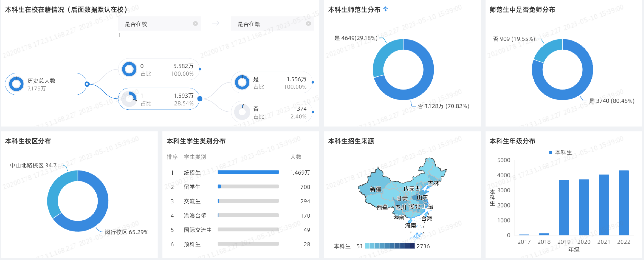Click the ring icon in the 0 node
Viewport: 644px width, 260px height.
point(129,69)
